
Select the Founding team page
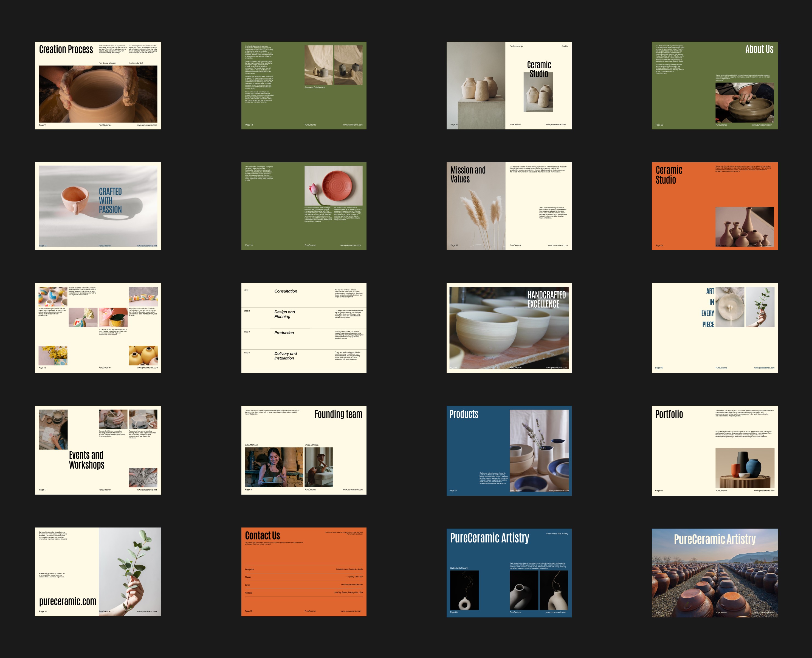pyautogui.click(x=304, y=450)
